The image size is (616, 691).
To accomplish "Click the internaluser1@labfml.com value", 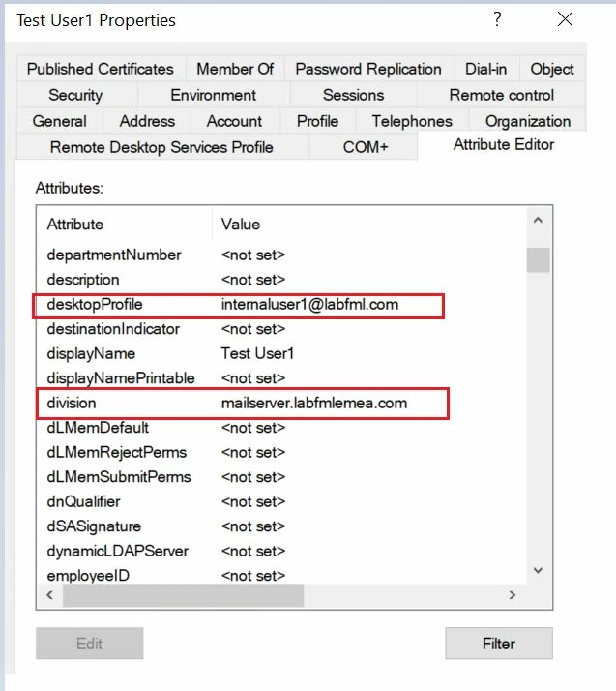I will click(310, 305).
